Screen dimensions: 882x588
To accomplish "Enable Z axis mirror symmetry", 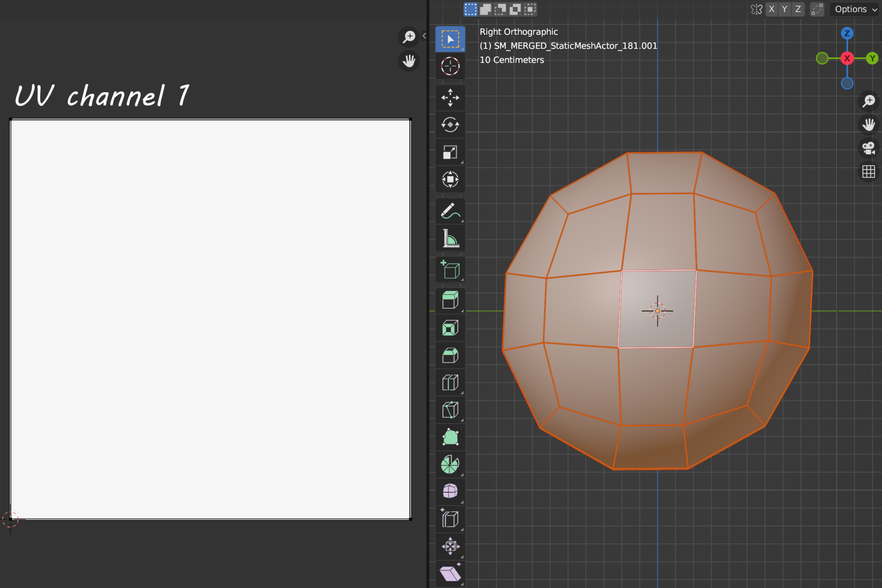I will click(798, 9).
